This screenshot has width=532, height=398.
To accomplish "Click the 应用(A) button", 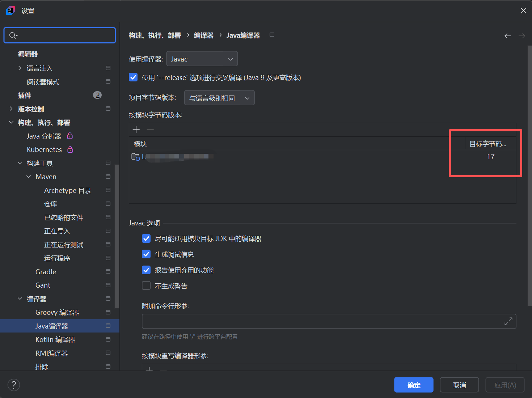I will point(505,385).
